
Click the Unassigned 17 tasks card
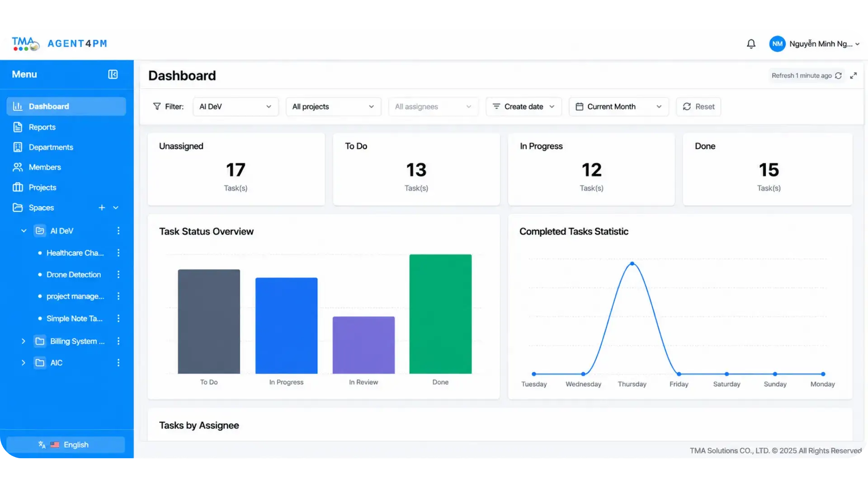236,169
